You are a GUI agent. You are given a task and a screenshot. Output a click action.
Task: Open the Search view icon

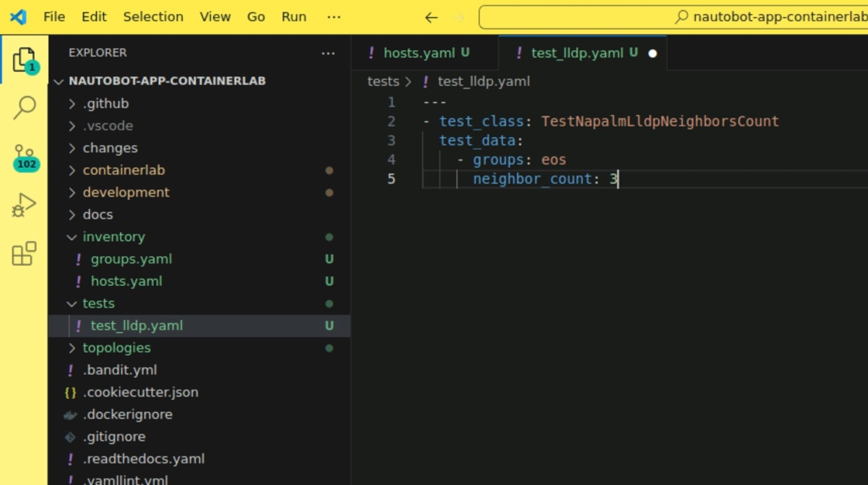(x=24, y=108)
